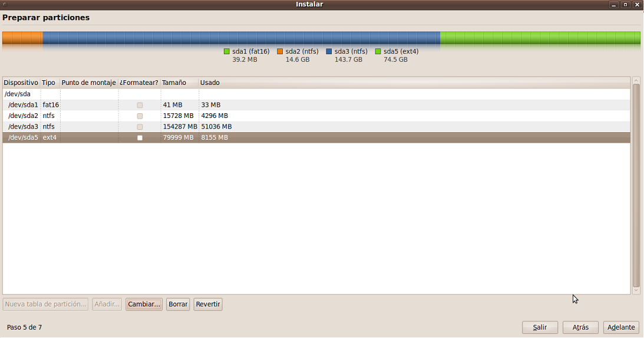
Task: Click the 154287 MB size value
Action: point(180,127)
